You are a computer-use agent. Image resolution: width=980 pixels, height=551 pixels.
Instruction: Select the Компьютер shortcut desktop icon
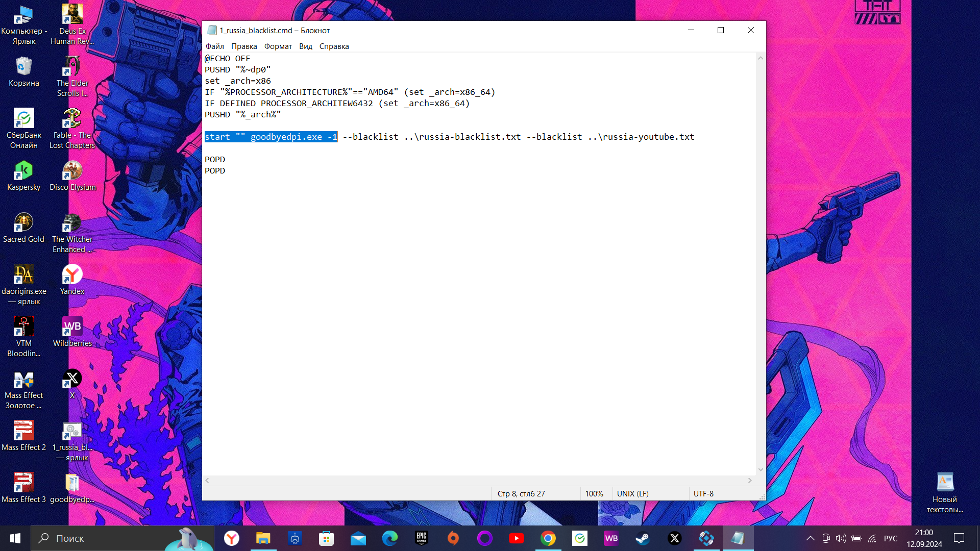click(x=24, y=26)
